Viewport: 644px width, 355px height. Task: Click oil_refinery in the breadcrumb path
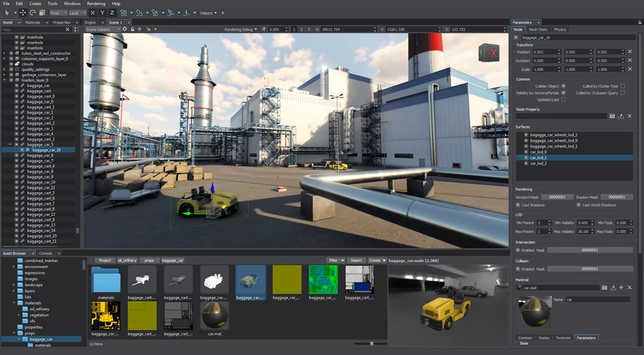click(x=127, y=260)
